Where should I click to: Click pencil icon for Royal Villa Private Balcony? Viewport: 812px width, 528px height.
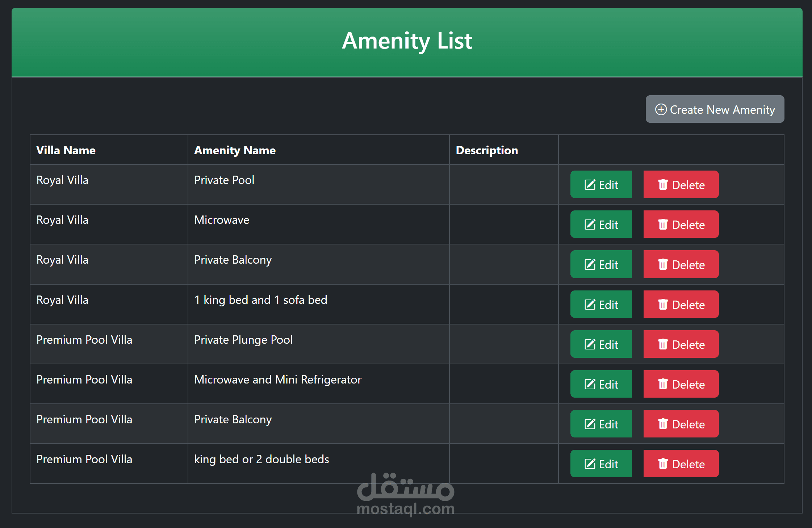point(590,265)
